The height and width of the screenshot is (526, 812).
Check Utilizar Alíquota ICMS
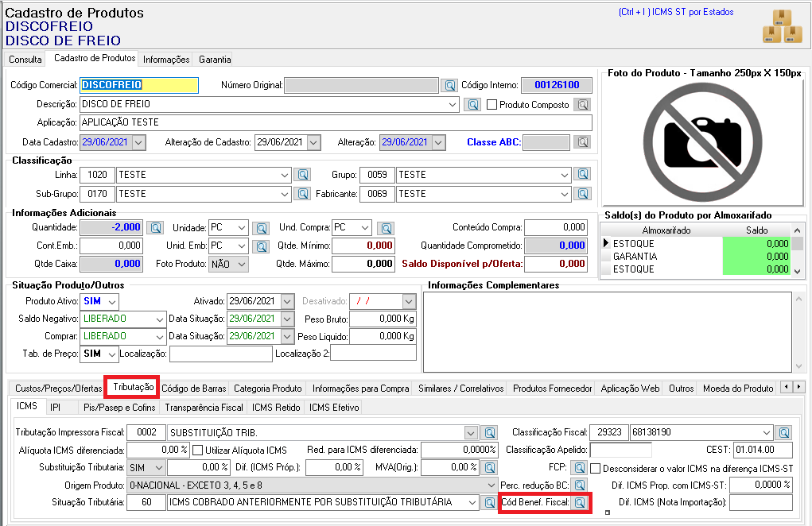(197, 451)
